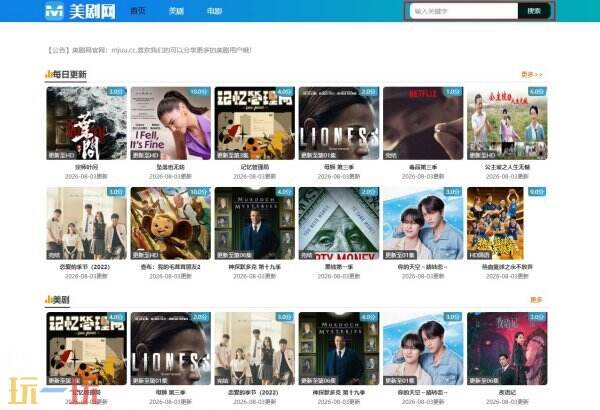The height and width of the screenshot is (410, 600).
Task: Click the 【公告】 announcement text line
Action: (x=149, y=50)
